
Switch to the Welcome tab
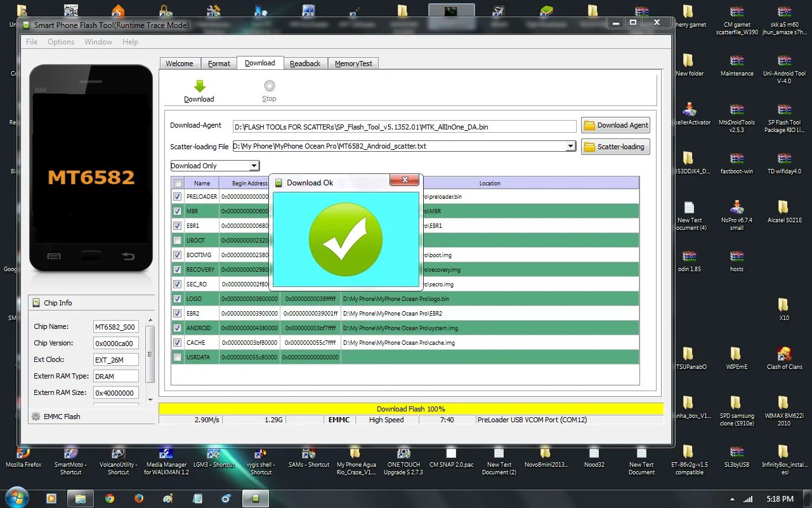click(x=180, y=63)
